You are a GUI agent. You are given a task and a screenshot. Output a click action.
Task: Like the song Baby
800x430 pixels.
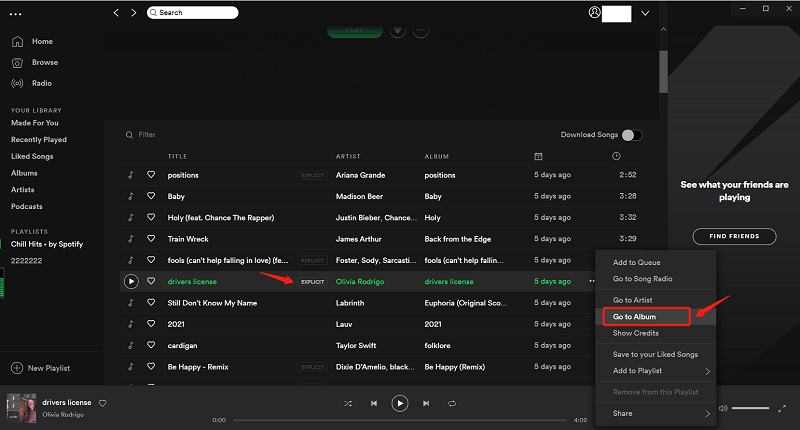[x=151, y=196]
